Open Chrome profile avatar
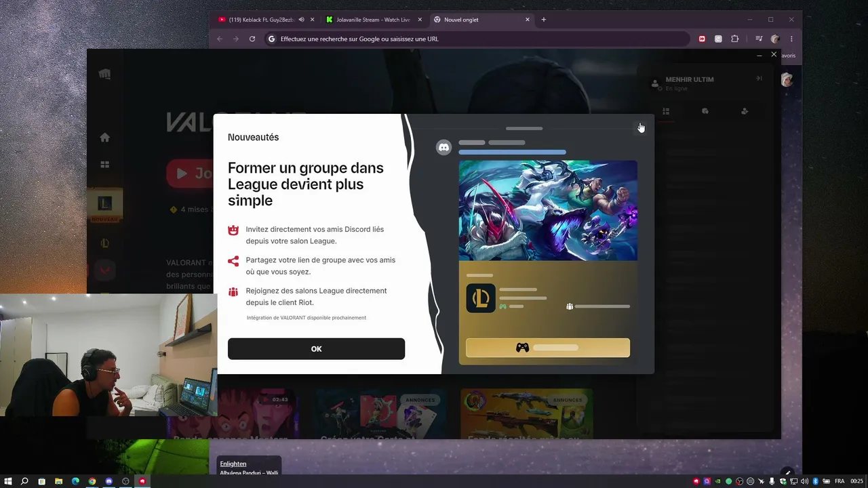 (x=775, y=39)
